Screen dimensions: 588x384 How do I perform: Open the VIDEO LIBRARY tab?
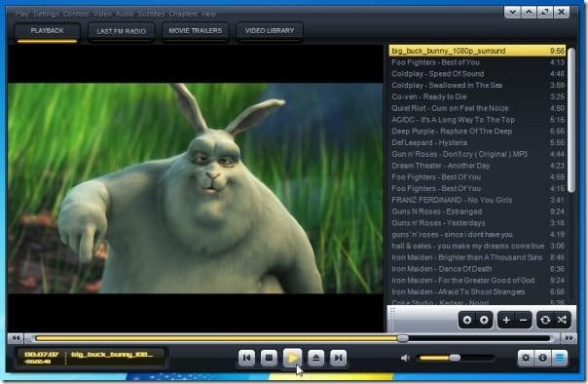[x=270, y=31]
